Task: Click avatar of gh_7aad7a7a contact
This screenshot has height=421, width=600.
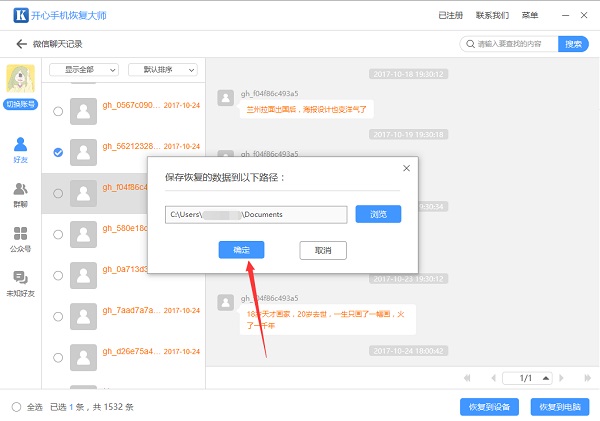Action: (83, 317)
